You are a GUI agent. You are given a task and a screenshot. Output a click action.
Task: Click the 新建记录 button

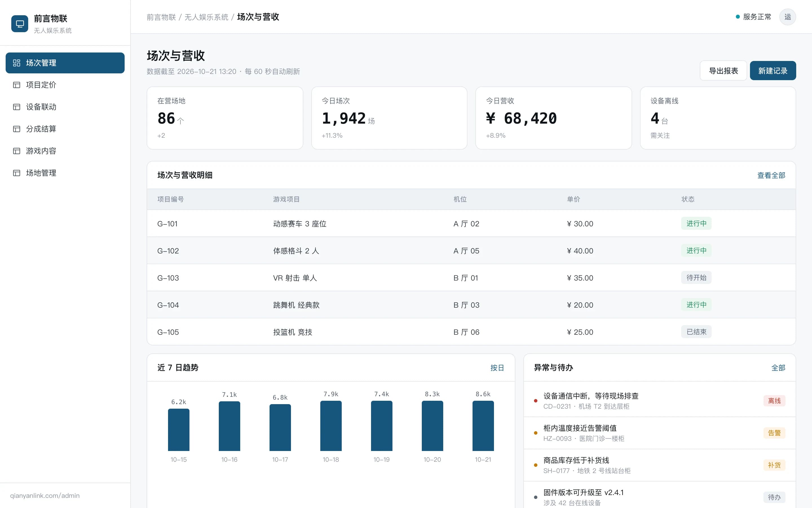[773, 71]
